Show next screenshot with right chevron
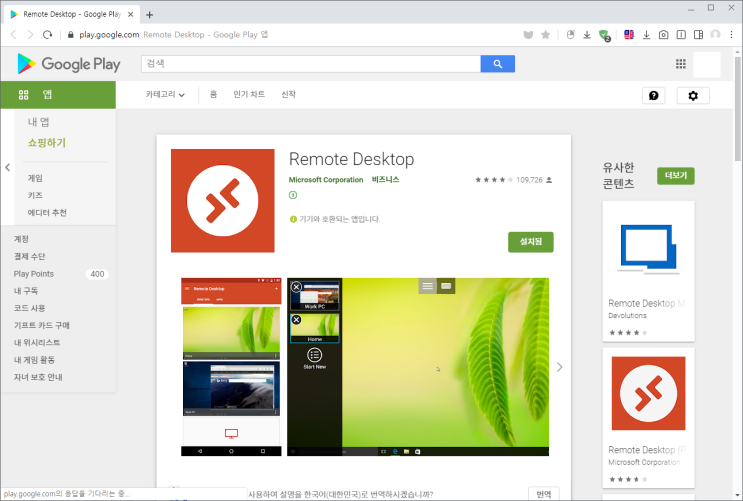 560,367
